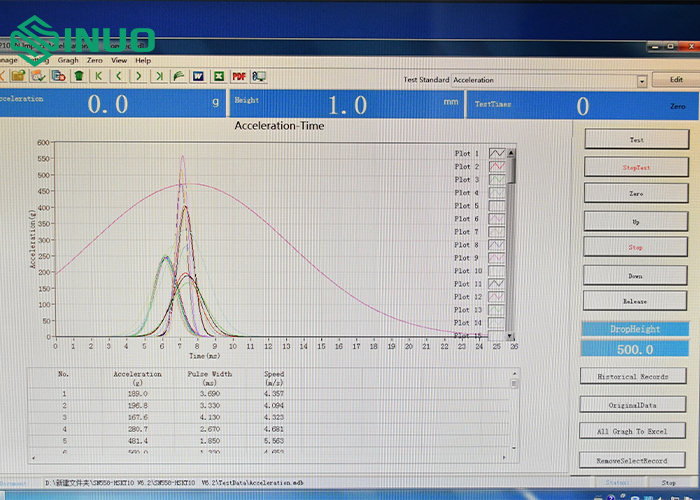Toggle Plot 8 legend visibility box
This screenshot has height=500, width=700.
pos(496,245)
